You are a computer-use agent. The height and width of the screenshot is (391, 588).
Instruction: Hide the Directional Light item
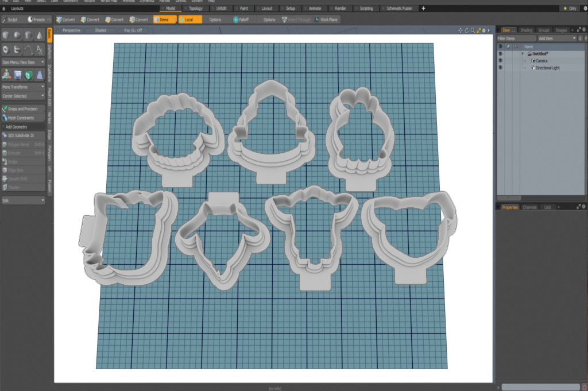tap(500, 68)
